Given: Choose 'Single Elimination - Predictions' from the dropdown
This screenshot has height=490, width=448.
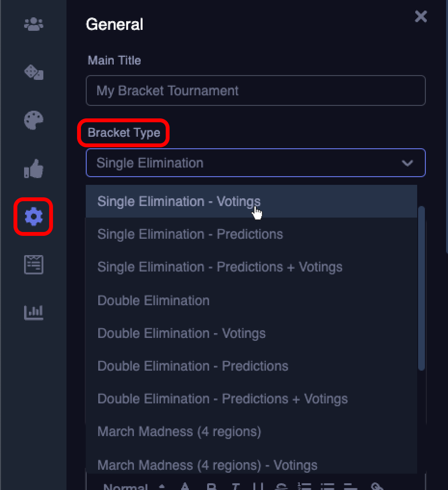Looking at the screenshot, I should point(190,234).
